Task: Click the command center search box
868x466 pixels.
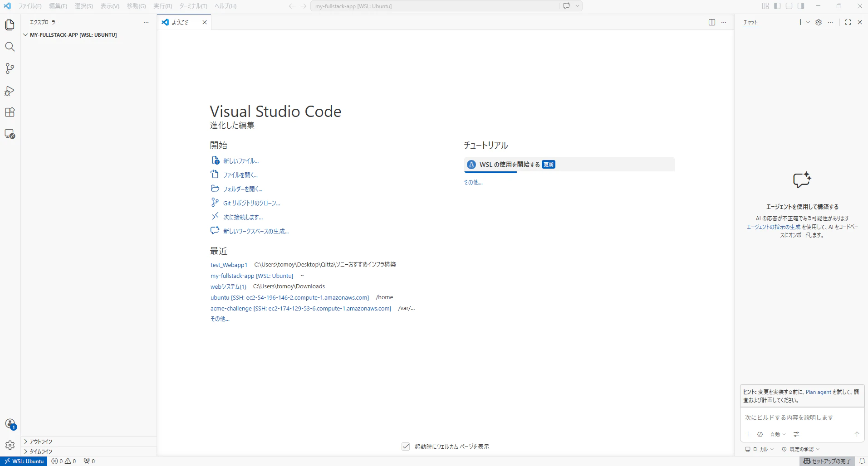Action: point(435,6)
